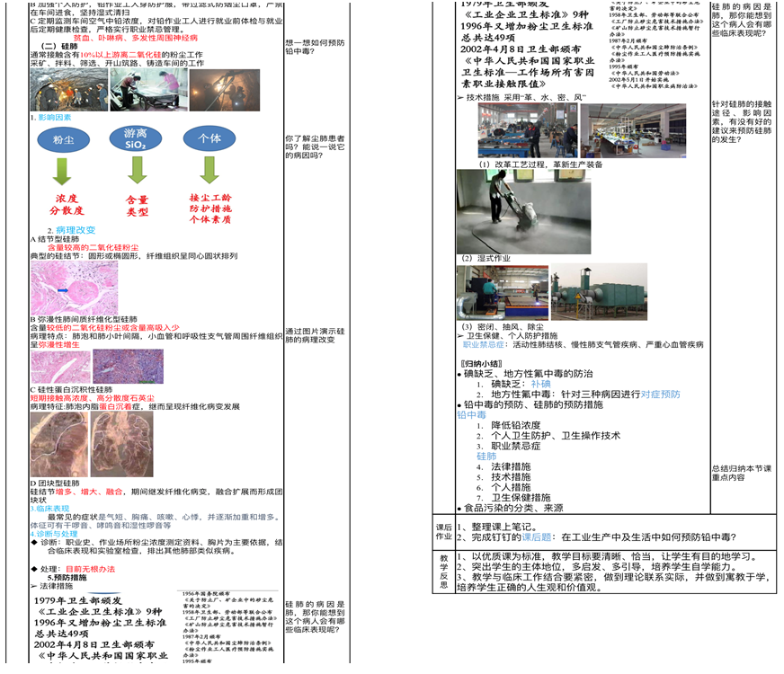Click red text 含量较高的二氧化硅粉尘
This screenshot has width=784, height=674.
click(x=93, y=248)
